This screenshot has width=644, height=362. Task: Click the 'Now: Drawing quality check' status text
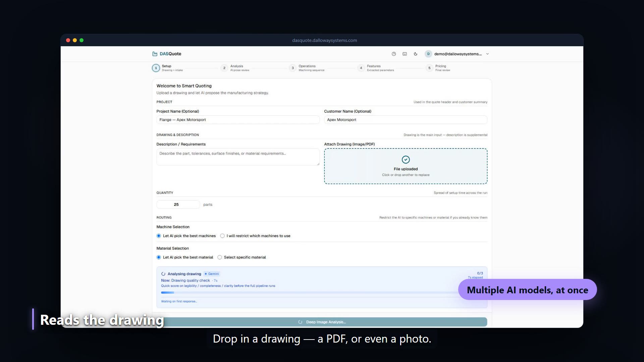[185, 281]
